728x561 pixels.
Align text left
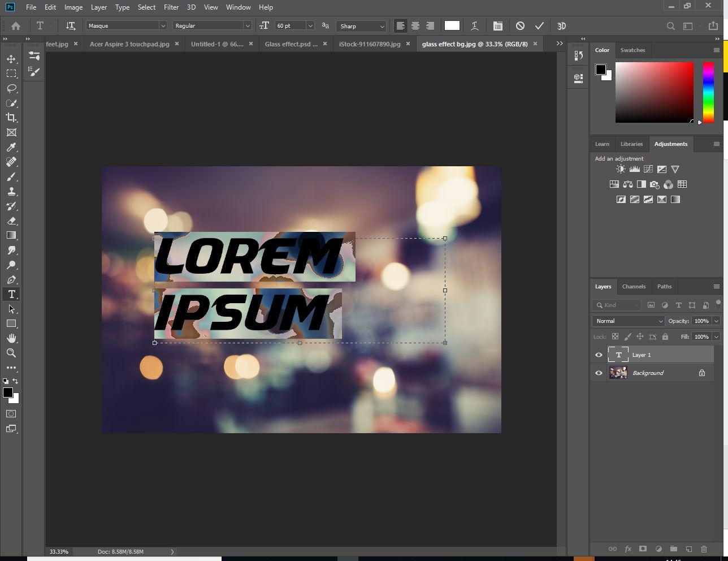[400, 26]
